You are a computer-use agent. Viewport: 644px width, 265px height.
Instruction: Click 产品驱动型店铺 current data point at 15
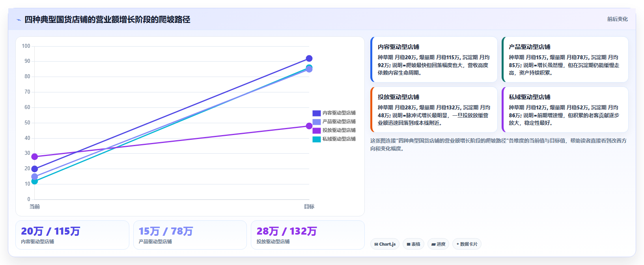click(x=35, y=177)
